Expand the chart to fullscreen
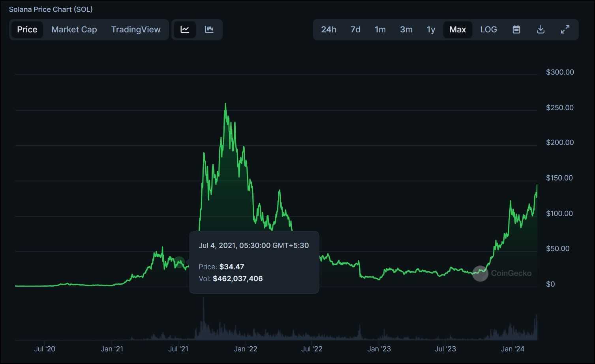The image size is (595, 364). 565,29
